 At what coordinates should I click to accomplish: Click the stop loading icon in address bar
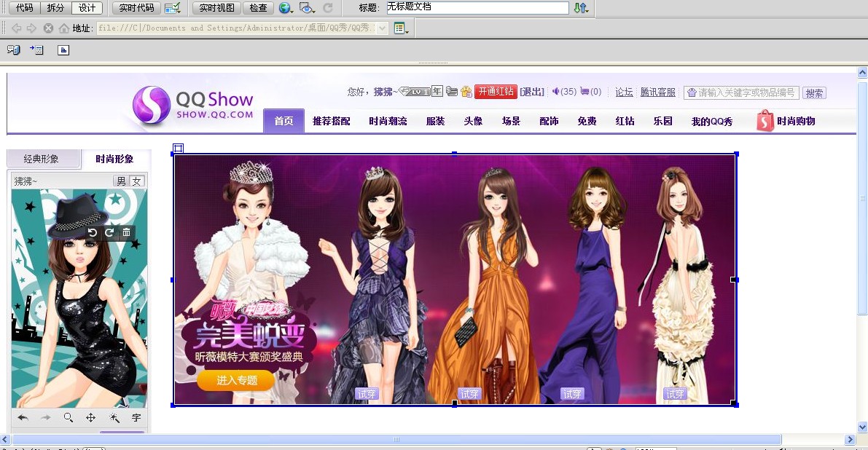point(48,28)
